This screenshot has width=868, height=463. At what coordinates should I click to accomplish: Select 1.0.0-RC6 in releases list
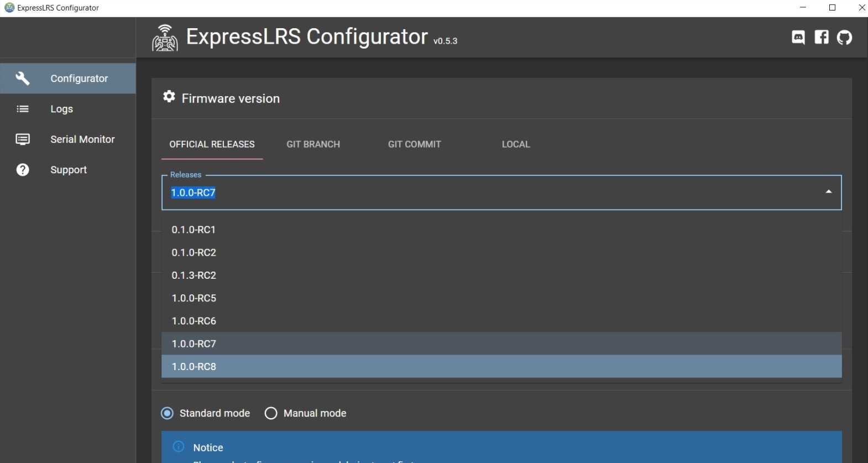point(194,321)
